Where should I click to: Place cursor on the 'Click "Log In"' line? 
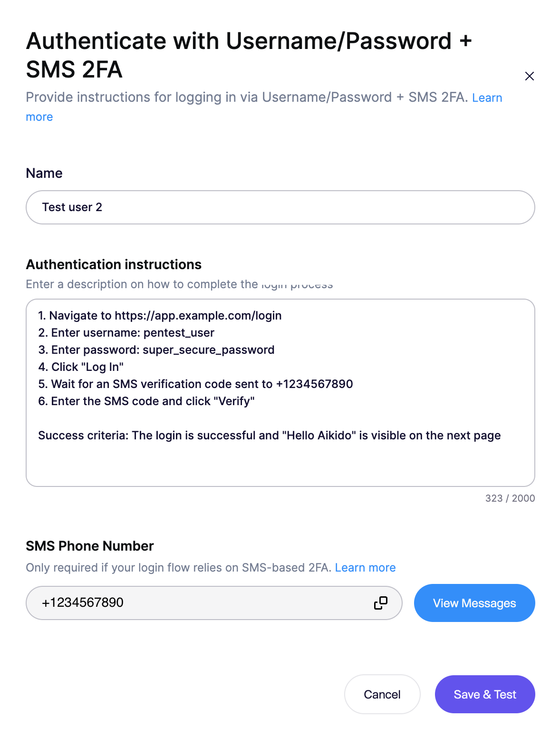pyautogui.click(x=81, y=367)
